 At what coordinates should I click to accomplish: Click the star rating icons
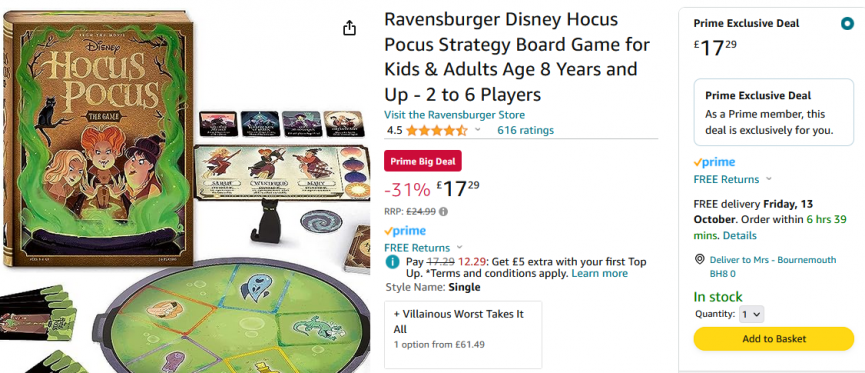click(x=437, y=131)
